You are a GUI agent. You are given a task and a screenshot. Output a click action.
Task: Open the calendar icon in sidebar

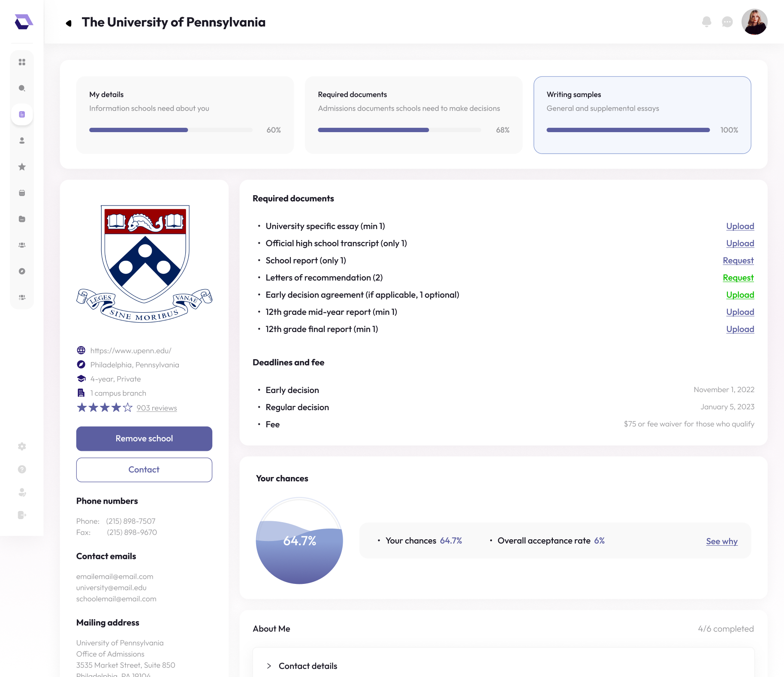tap(22, 193)
